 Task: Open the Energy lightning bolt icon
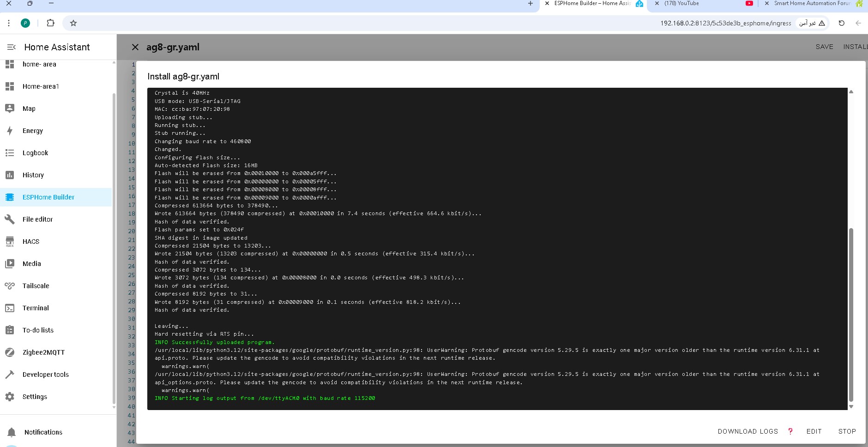pos(10,131)
